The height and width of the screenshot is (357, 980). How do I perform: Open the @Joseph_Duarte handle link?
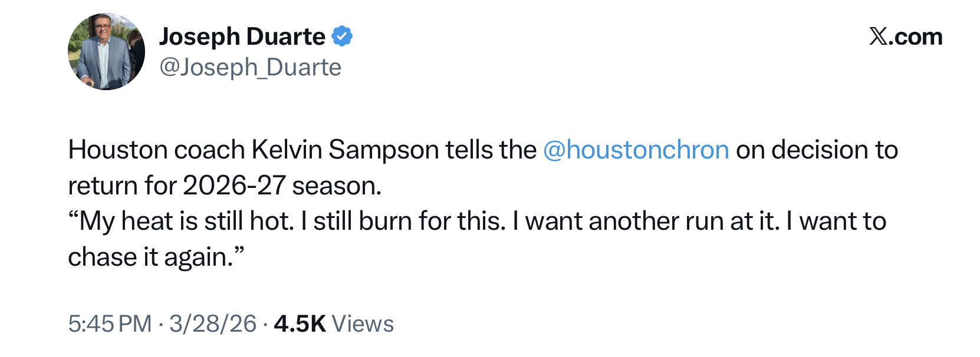pos(250,68)
